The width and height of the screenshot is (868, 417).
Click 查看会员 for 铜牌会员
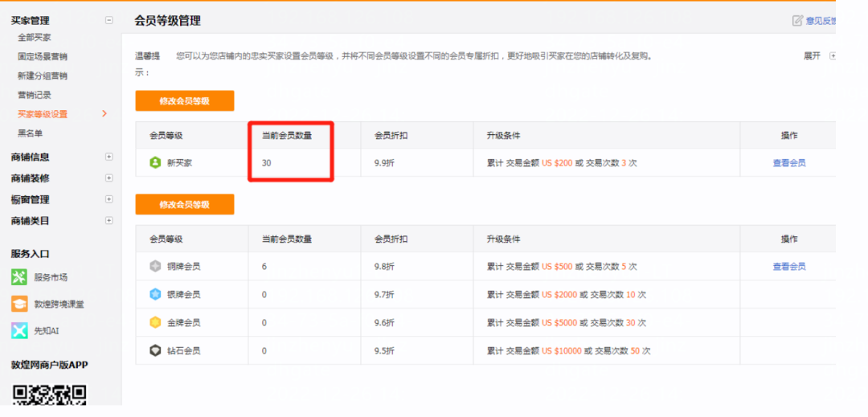pos(789,266)
